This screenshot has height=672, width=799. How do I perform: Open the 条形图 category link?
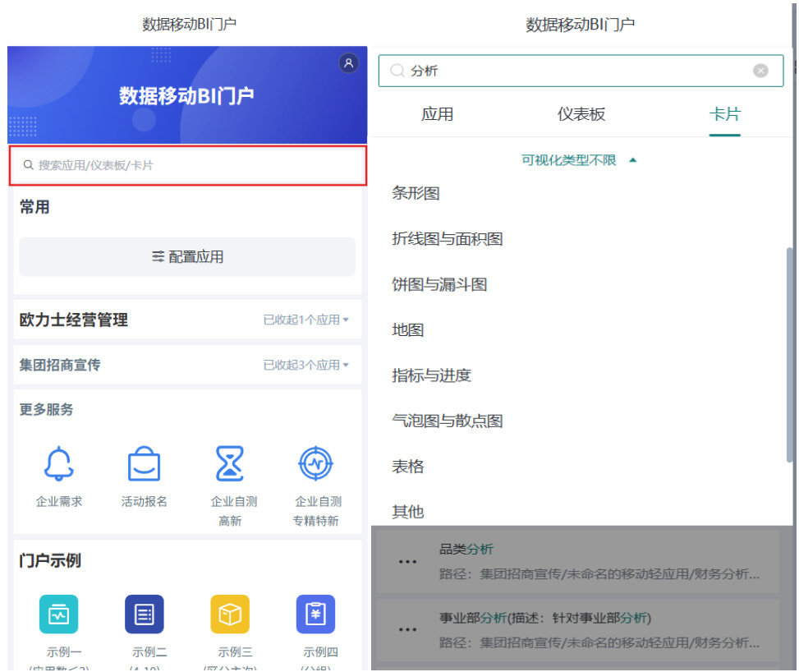pos(416,193)
